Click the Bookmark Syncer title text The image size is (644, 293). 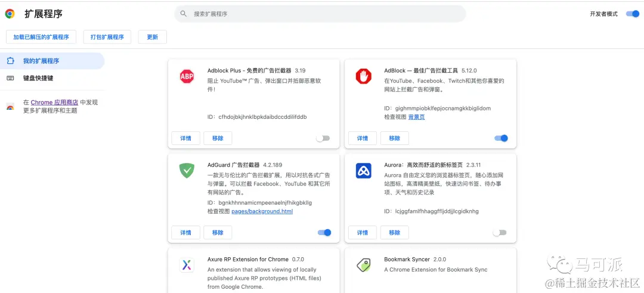click(x=407, y=260)
